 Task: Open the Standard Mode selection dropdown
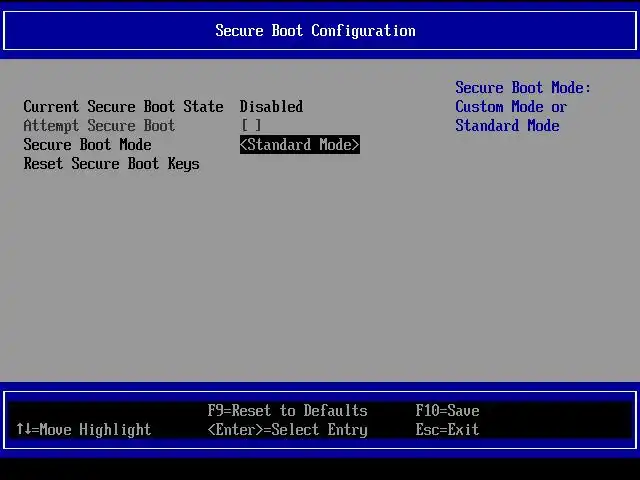pos(300,144)
